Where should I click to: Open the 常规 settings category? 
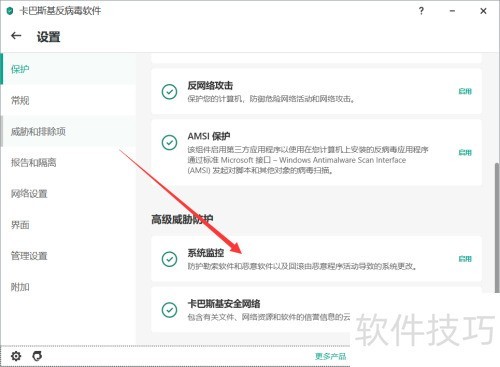[x=68, y=100]
